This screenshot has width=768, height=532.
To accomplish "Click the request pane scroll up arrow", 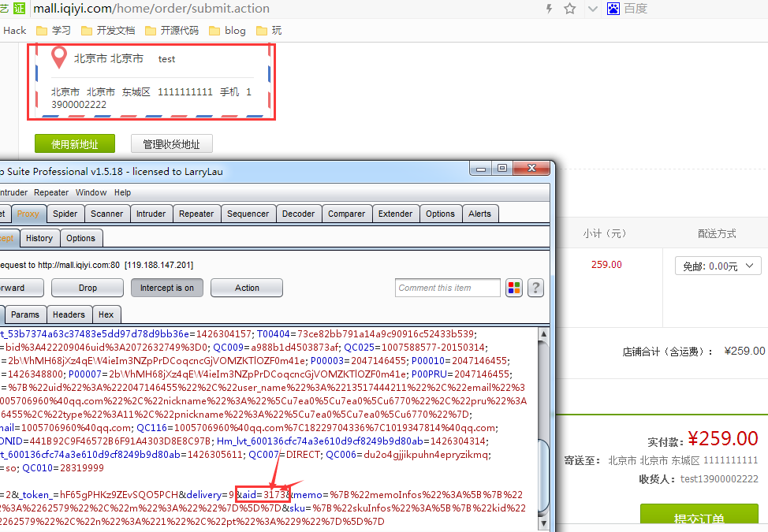I will tap(543, 334).
